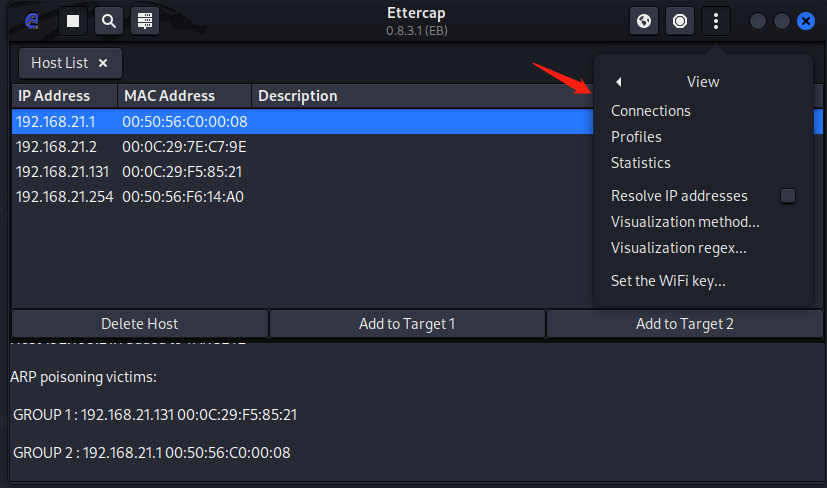This screenshot has height=488, width=827.
Task: Click the three-dot Ettercap menu icon
Action: point(716,21)
